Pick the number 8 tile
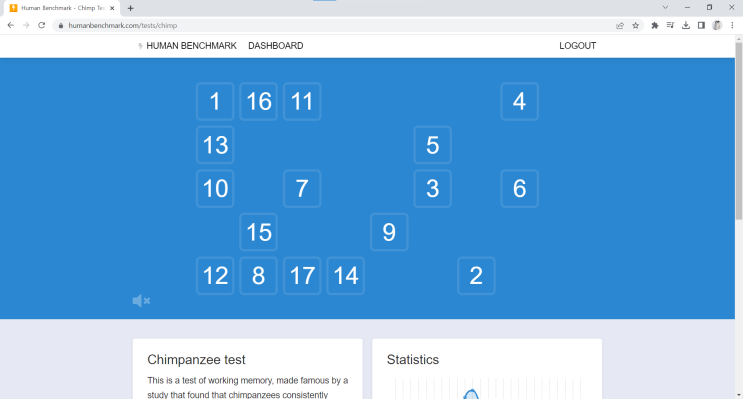This screenshot has width=743, height=399. pos(259,276)
